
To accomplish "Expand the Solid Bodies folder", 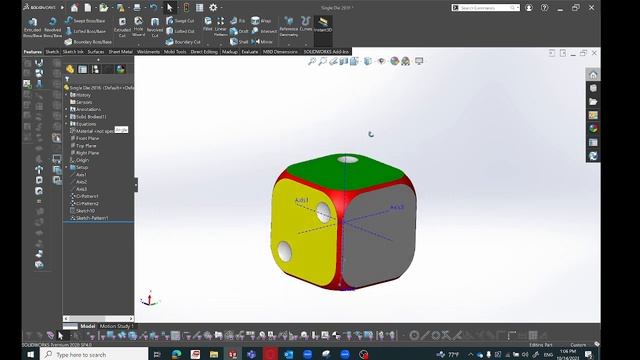I will [x=67, y=117].
